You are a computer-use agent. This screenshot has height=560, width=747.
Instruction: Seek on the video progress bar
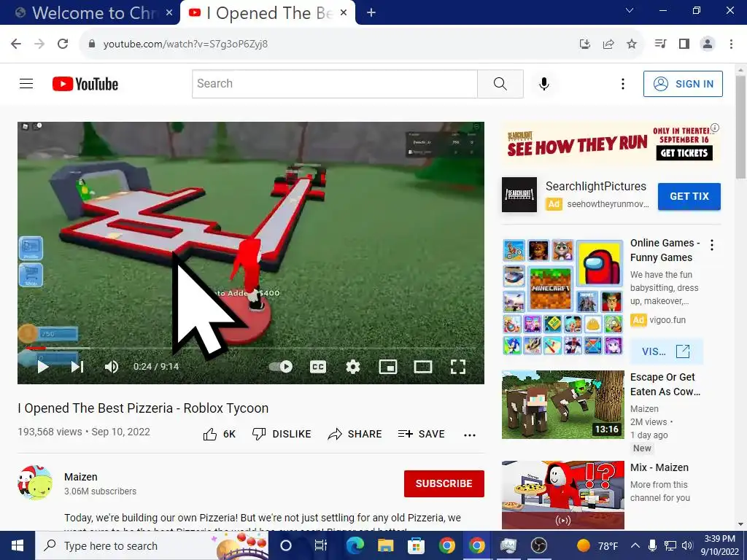point(251,349)
